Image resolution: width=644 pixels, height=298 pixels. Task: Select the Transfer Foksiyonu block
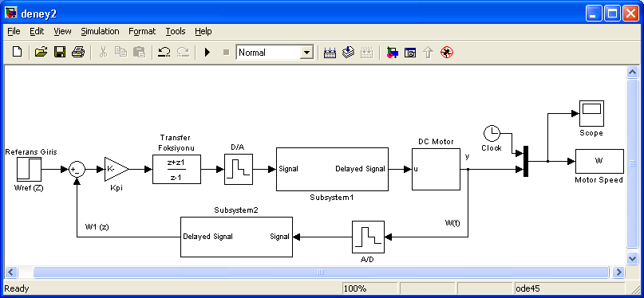pos(176,169)
